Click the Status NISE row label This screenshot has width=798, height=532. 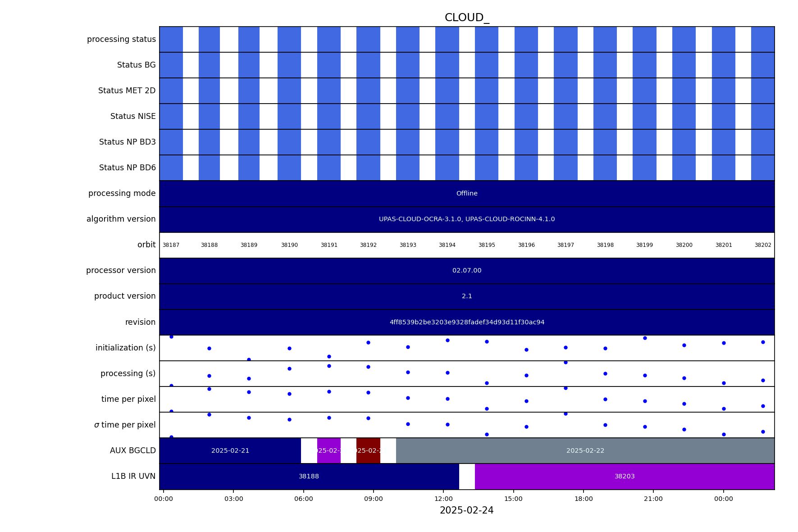[133, 117]
